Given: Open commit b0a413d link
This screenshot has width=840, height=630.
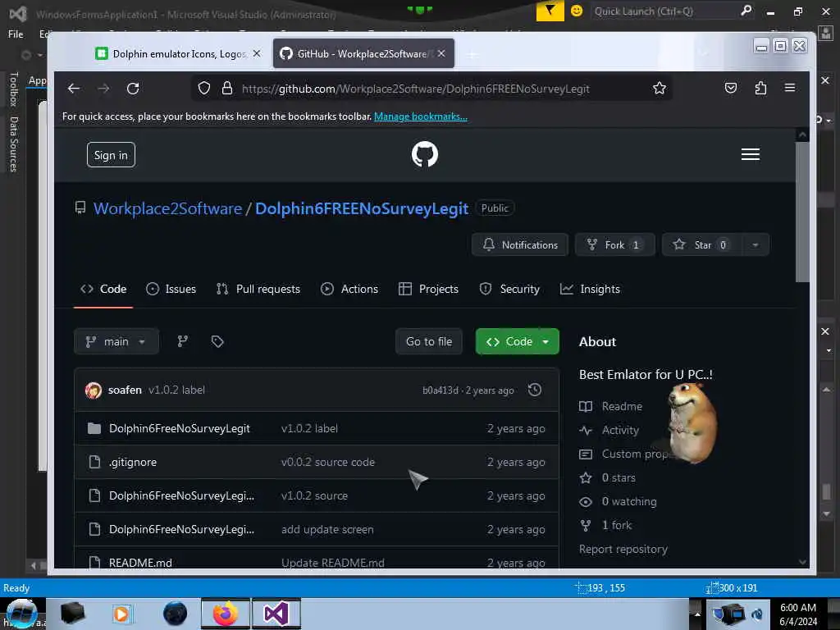Looking at the screenshot, I should (x=441, y=390).
